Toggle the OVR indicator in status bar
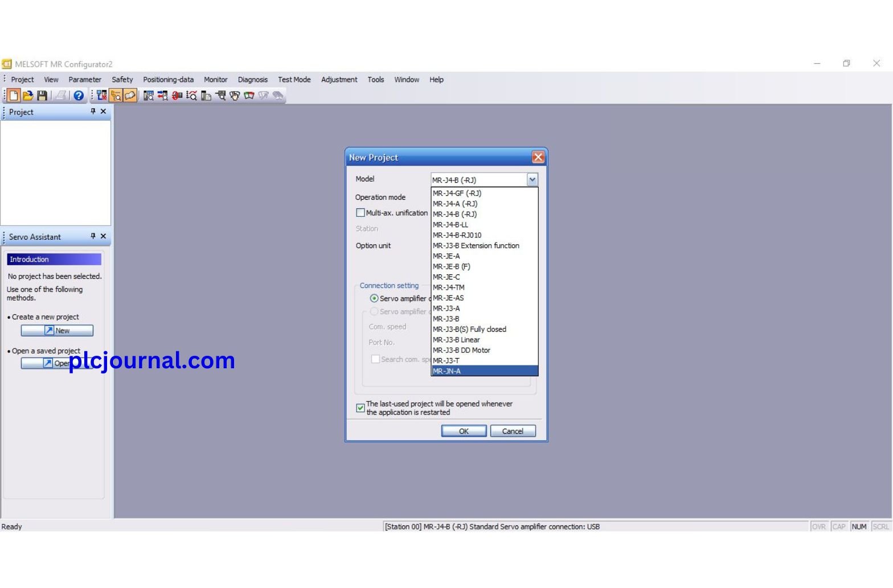This screenshot has width=893, height=588. 819,527
